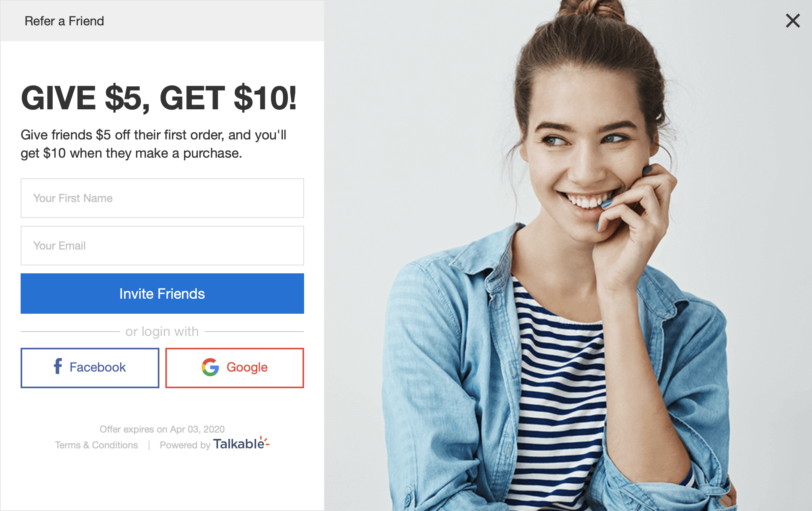Focus the Your Email field
Screen dimensions: 812x511
click(162, 246)
